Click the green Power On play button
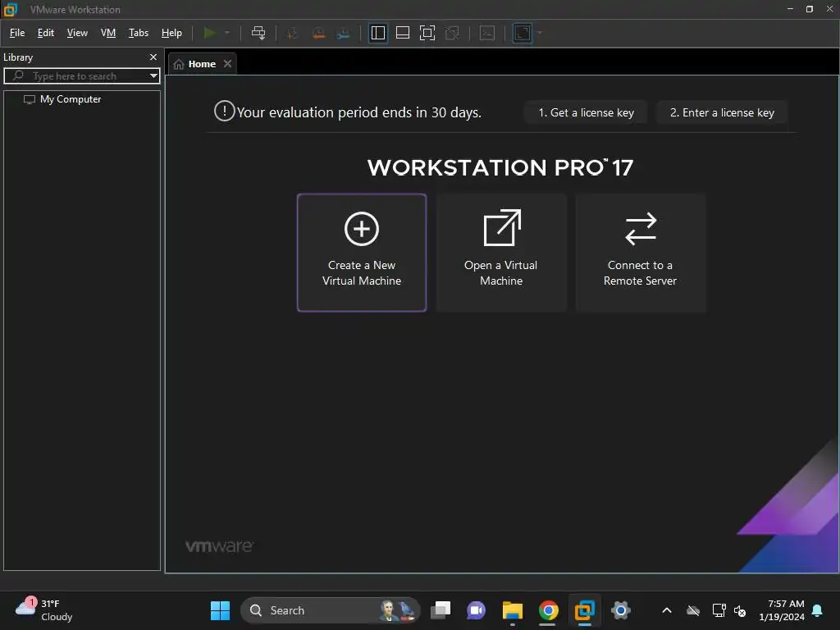Viewport: 840px width, 630px height. [x=209, y=33]
